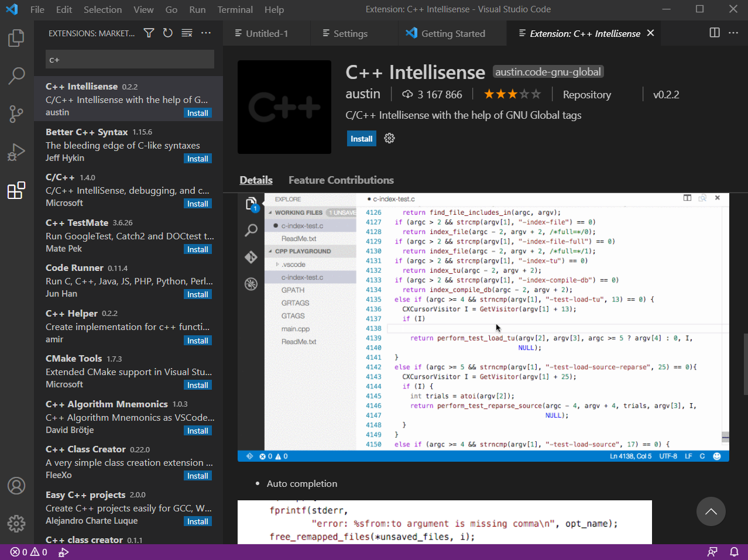Select the CMake Tools extension entry

(x=128, y=371)
